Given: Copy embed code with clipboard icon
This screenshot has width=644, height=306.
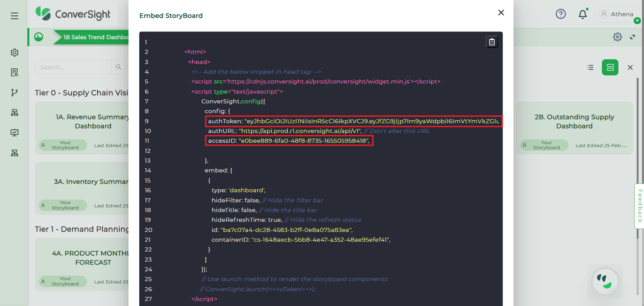Looking at the screenshot, I should [x=492, y=42].
